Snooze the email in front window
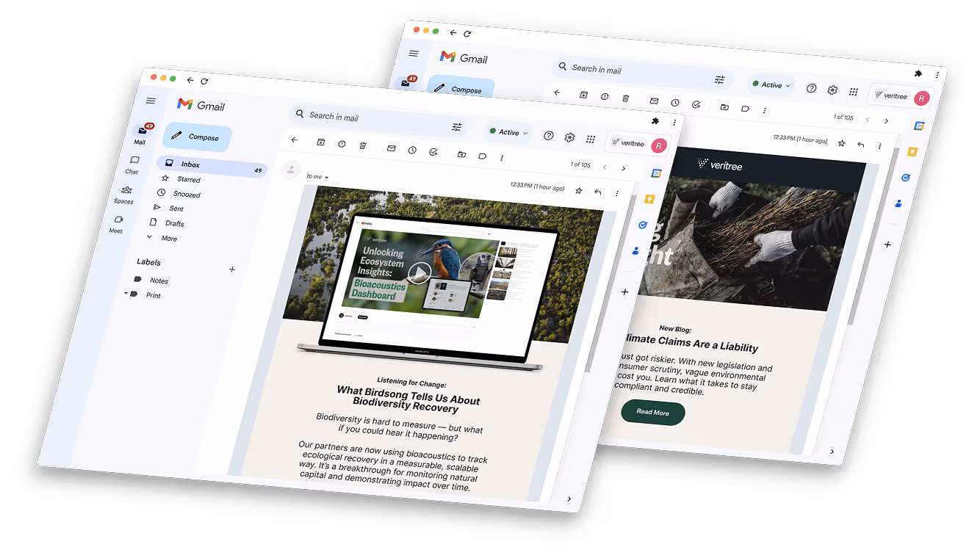Viewport: 980px width, 550px height. click(x=413, y=150)
